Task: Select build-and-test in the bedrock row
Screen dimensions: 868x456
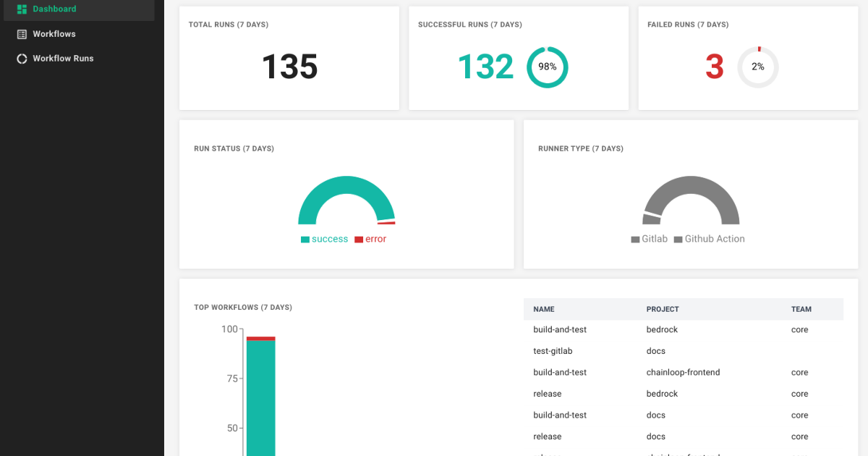Action: [x=560, y=329]
